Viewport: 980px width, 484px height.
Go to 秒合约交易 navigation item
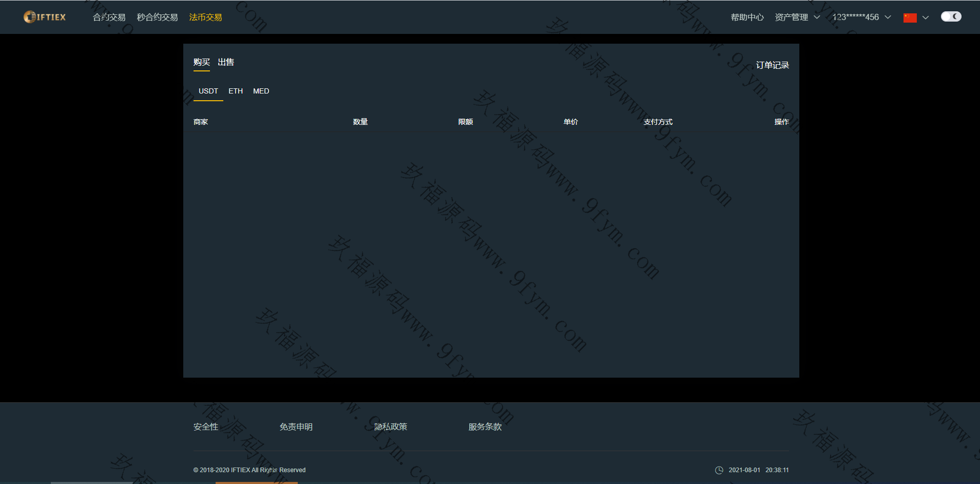coord(157,17)
